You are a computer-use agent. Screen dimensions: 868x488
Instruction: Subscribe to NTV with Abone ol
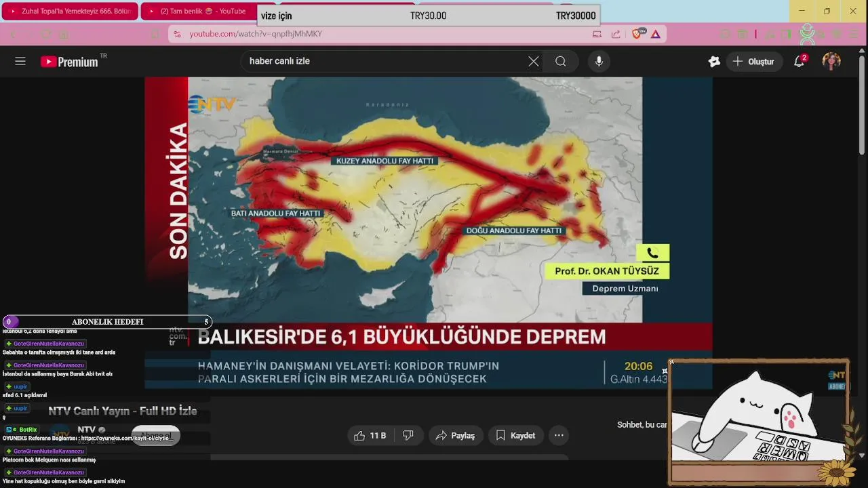pyautogui.click(x=156, y=436)
